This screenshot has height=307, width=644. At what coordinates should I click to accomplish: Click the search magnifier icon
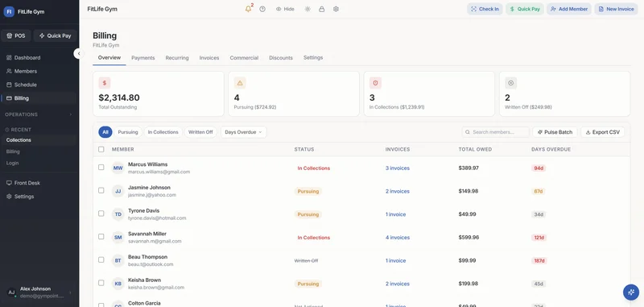[468, 132]
